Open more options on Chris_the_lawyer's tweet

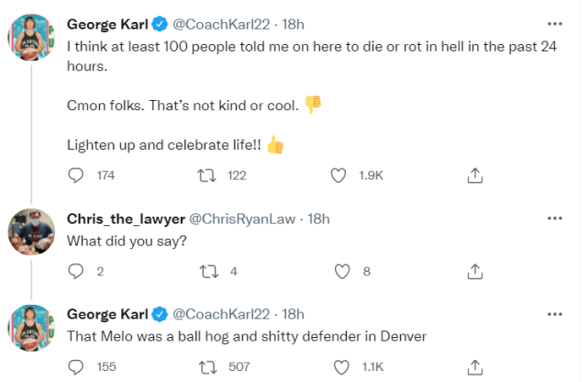[x=555, y=218]
